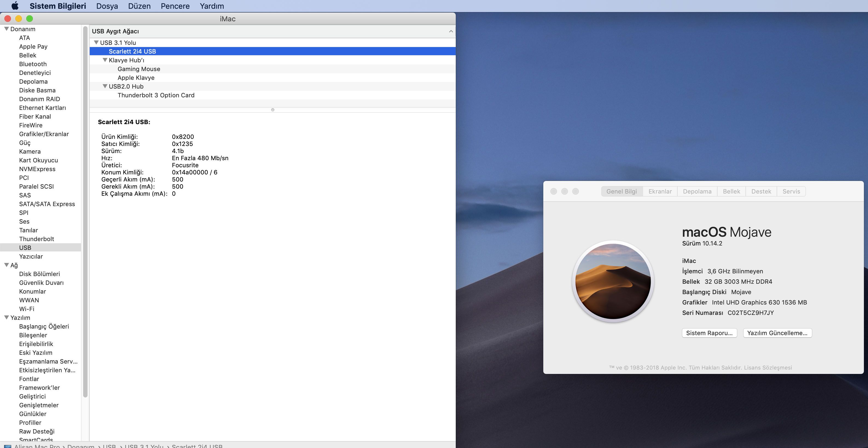Click the macOS Mojave dune logo
The width and height of the screenshot is (868, 448).
point(613,281)
